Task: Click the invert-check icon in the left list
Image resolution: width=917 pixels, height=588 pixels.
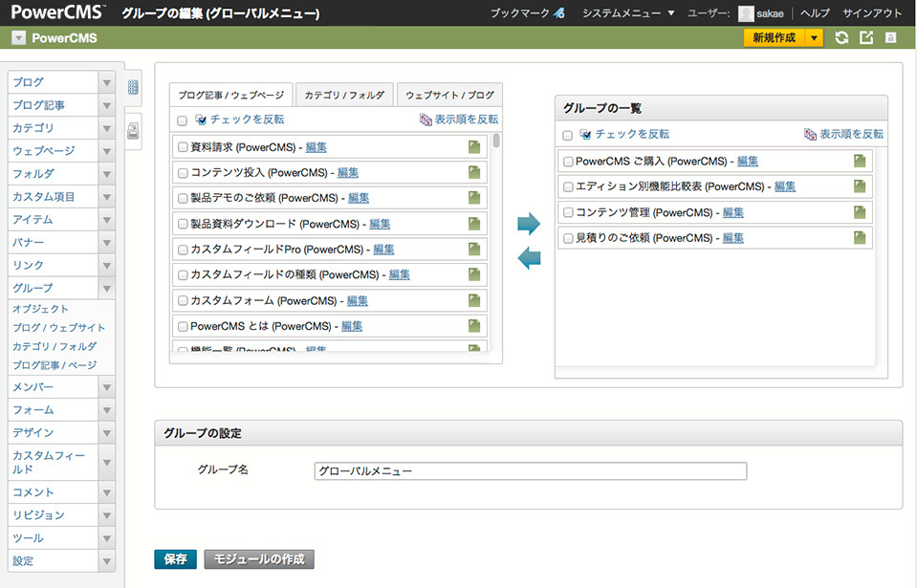Action: click(201, 120)
